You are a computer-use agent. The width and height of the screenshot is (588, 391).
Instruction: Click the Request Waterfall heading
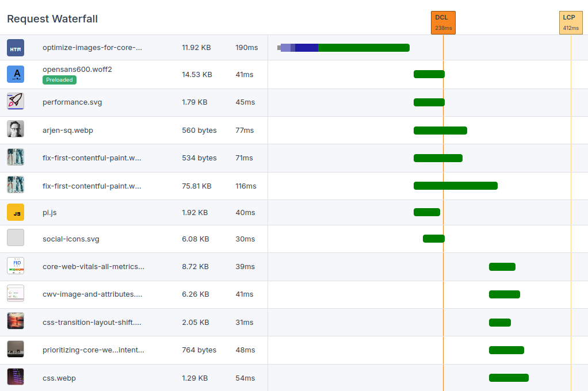[x=52, y=19]
